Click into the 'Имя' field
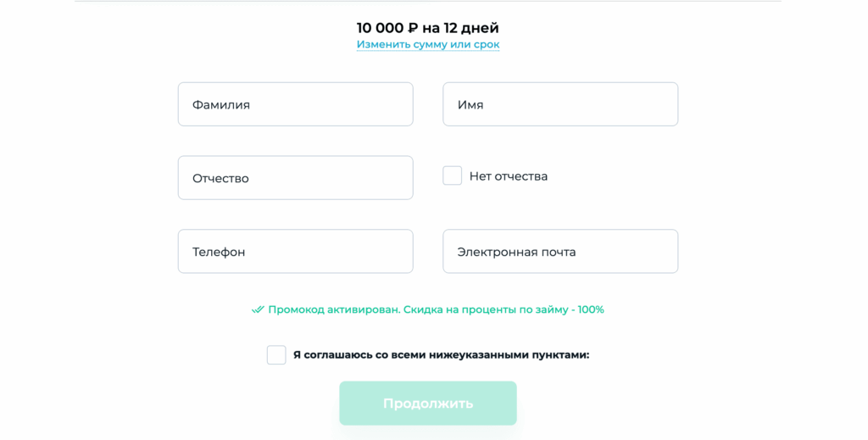868x440 pixels. (x=560, y=104)
